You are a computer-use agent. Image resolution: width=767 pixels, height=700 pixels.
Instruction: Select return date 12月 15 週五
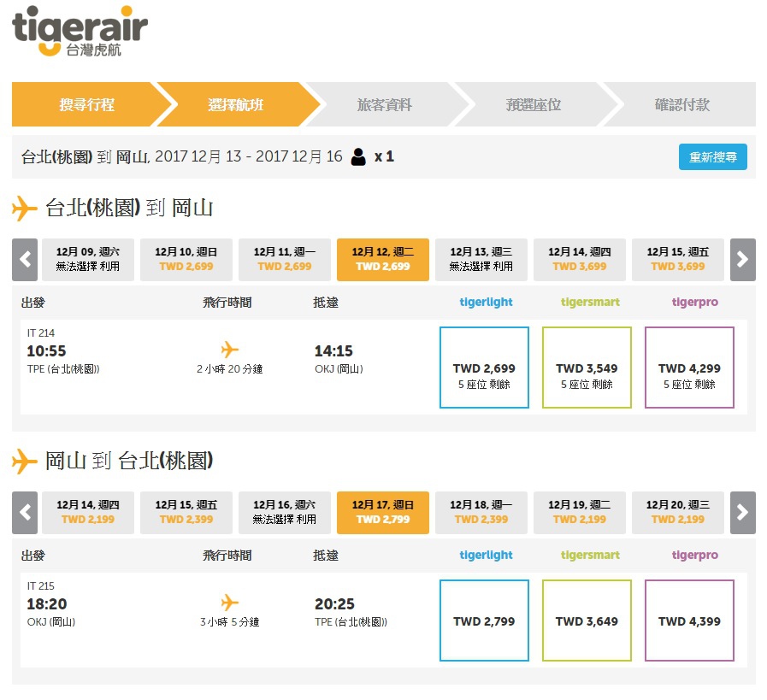(x=186, y=512)
